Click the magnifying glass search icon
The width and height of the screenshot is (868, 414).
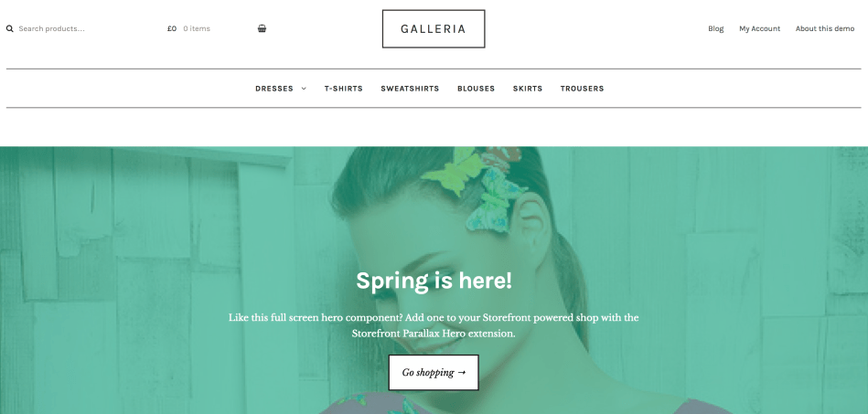point(9,28)
